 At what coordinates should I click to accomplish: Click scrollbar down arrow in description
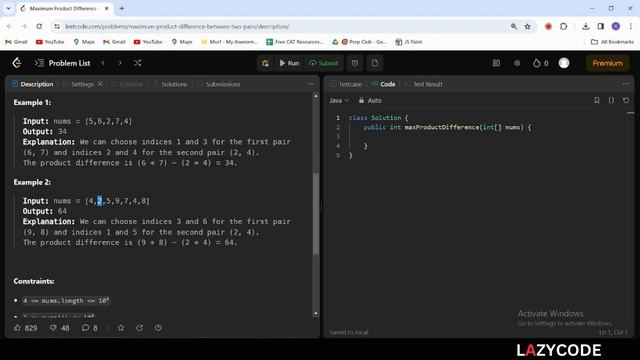click(316, 313)
